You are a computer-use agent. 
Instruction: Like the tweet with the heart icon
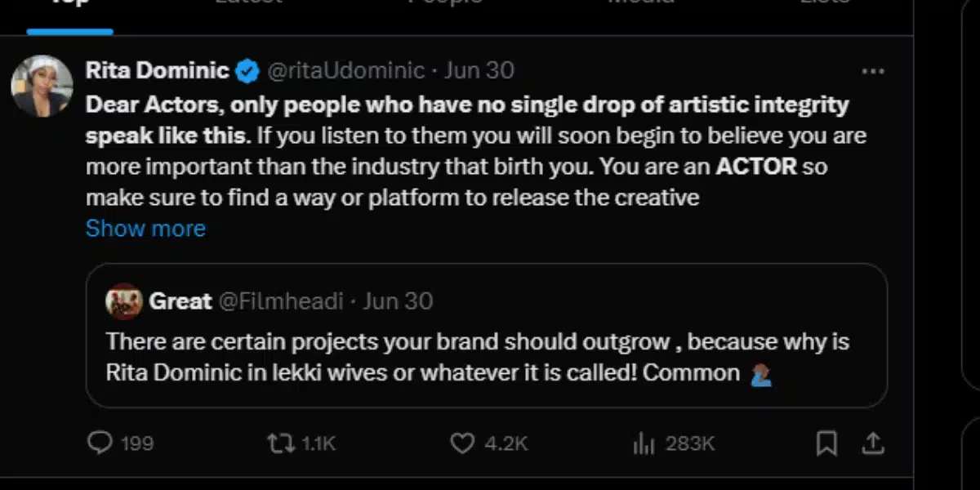point(462,443)
